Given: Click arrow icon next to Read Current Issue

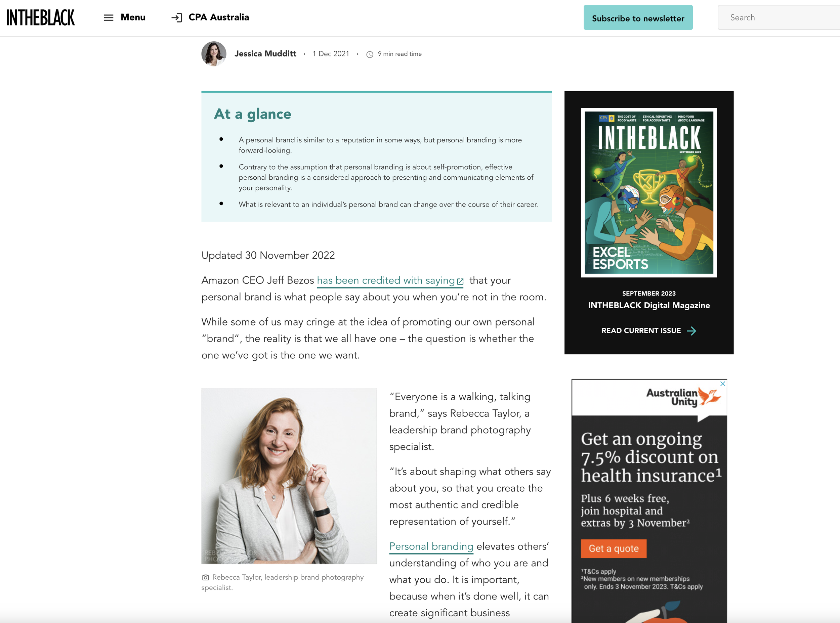Looking at the screenshot, I should click(691, 331).
